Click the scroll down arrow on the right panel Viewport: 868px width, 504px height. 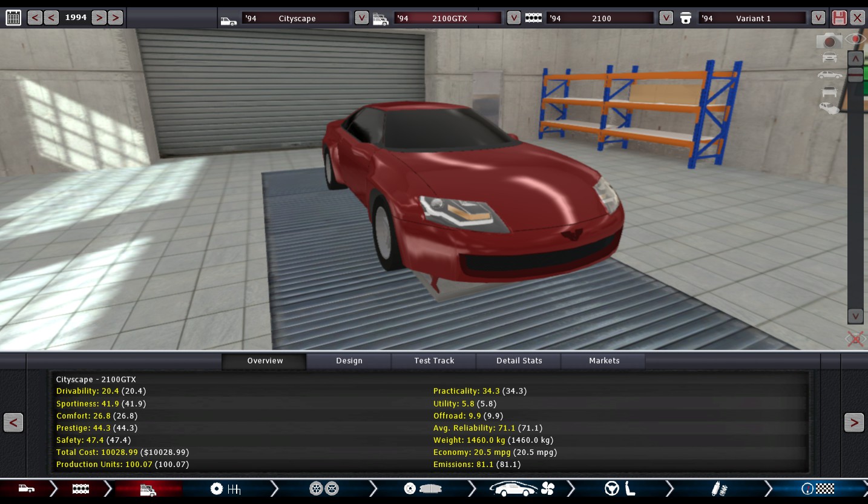click(x=855, y=316)
